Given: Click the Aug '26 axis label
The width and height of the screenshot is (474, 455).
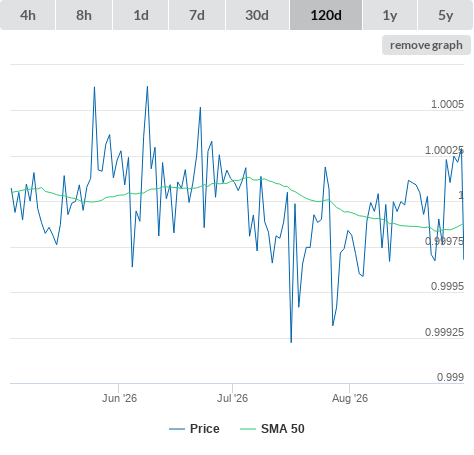Looking at the screenshot, I should 350,398.
